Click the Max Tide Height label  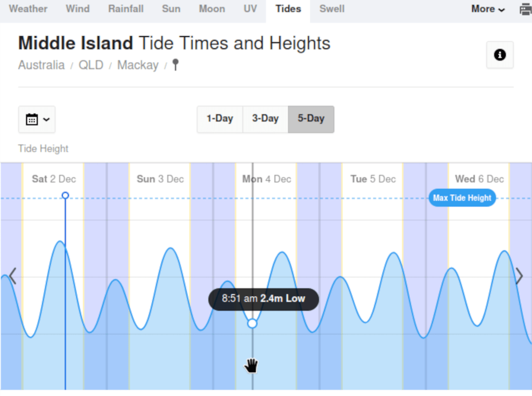[462, 198]
